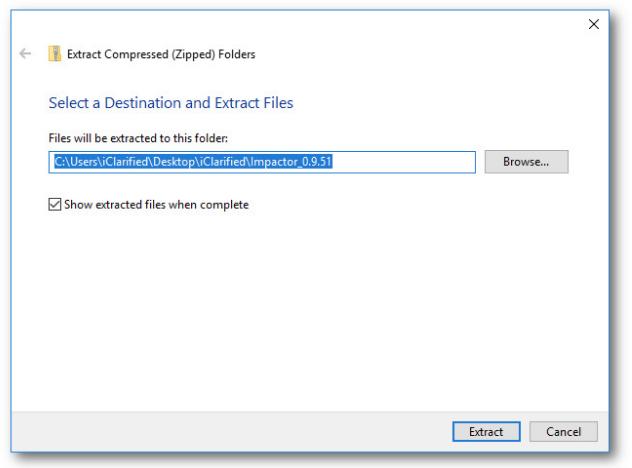Click the 'Select a Destination and Extract Files' heading
This screenshot has height=468, width=632.
170,103
